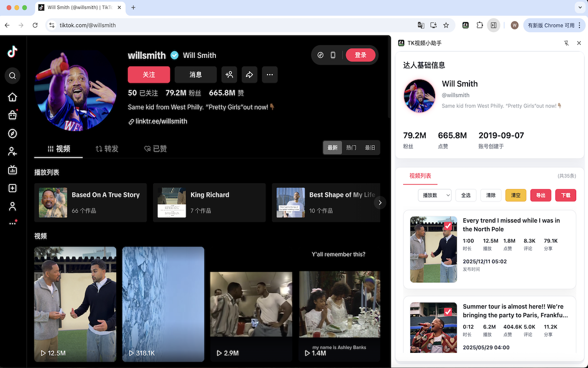
Task: Open More dots in sidebar
Action: [x=12, y=224]
